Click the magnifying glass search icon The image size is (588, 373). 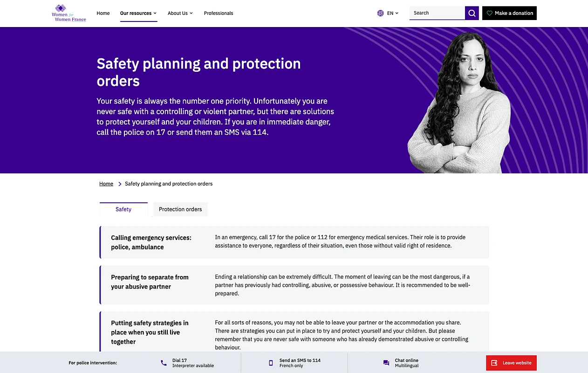click(472, 13)
